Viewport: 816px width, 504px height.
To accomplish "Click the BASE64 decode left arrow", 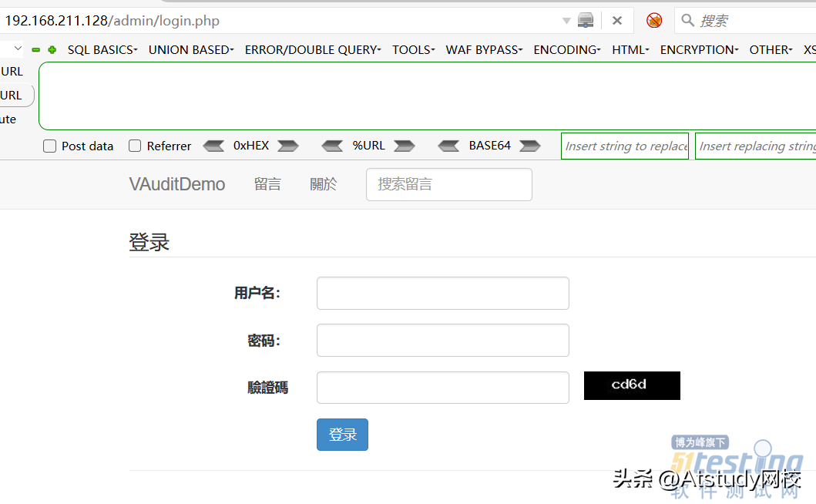I will tap(448, 146).
